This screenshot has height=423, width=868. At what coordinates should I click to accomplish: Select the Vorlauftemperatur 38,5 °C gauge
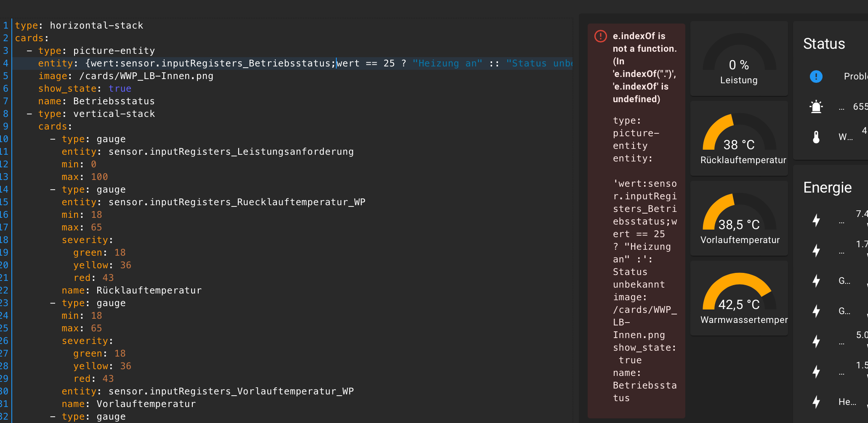click(739, 219)
